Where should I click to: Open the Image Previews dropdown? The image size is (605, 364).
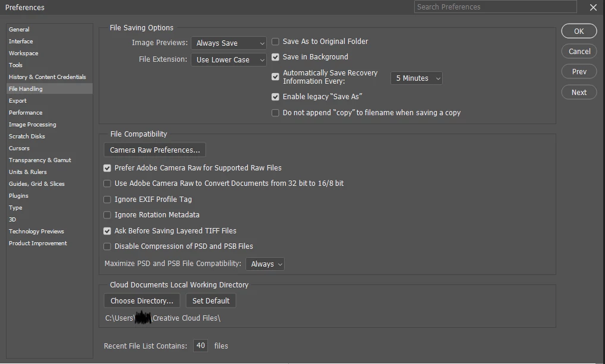point(229,43)
